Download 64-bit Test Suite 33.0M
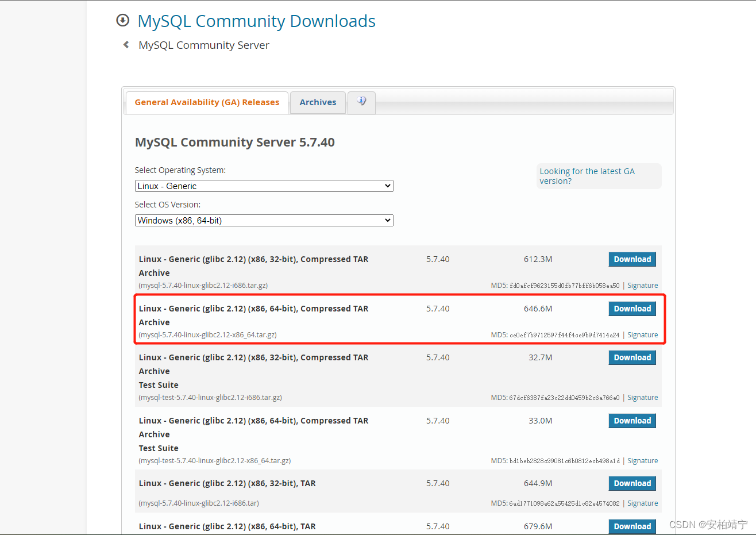Screen dimensions: 756x535 (x=632, y=421)
